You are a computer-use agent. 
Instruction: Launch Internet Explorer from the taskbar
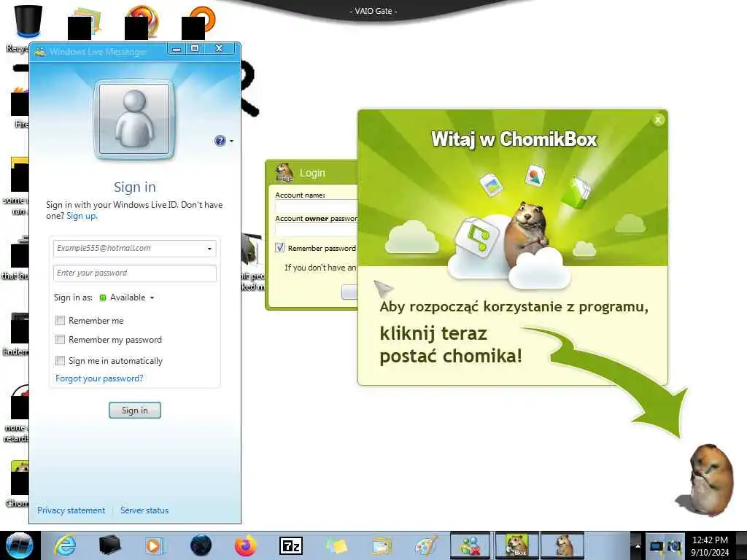tap(65, 545)
